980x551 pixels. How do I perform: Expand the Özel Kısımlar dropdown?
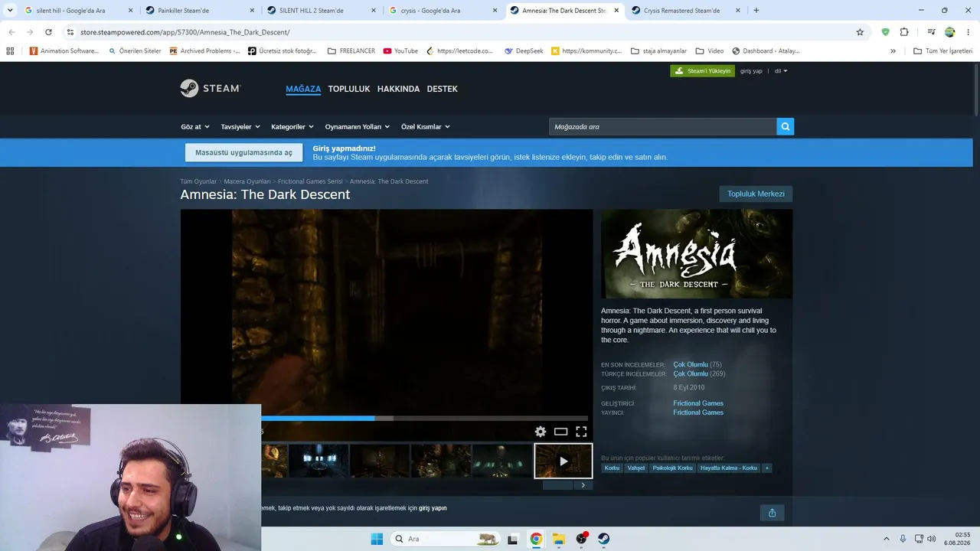[x=426, y=127]
